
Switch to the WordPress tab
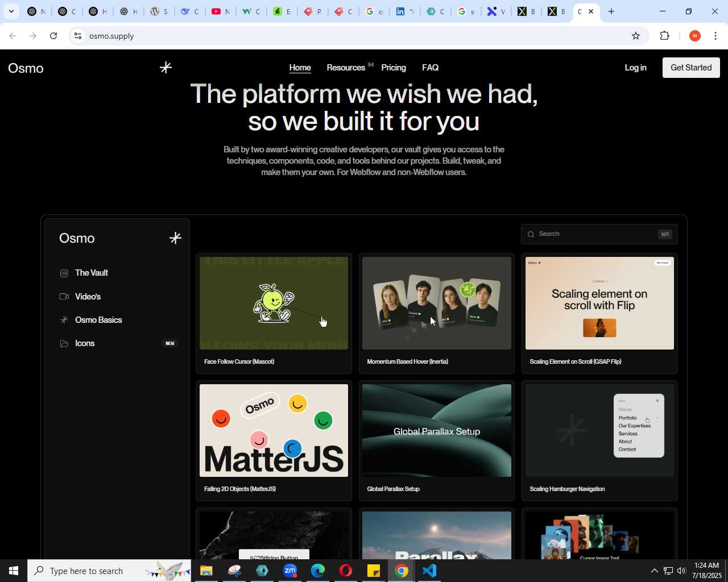point(159,11)
